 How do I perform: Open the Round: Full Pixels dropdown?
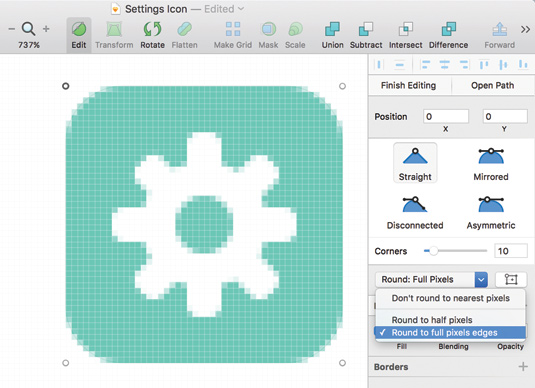click(431, 279)
